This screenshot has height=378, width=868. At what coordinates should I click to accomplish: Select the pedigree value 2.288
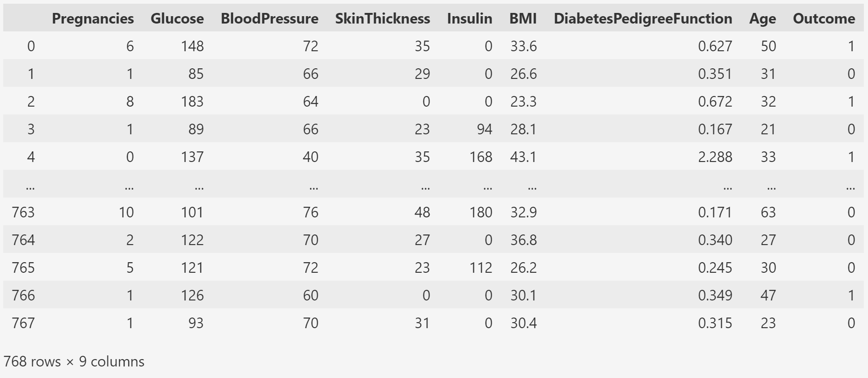715,157
